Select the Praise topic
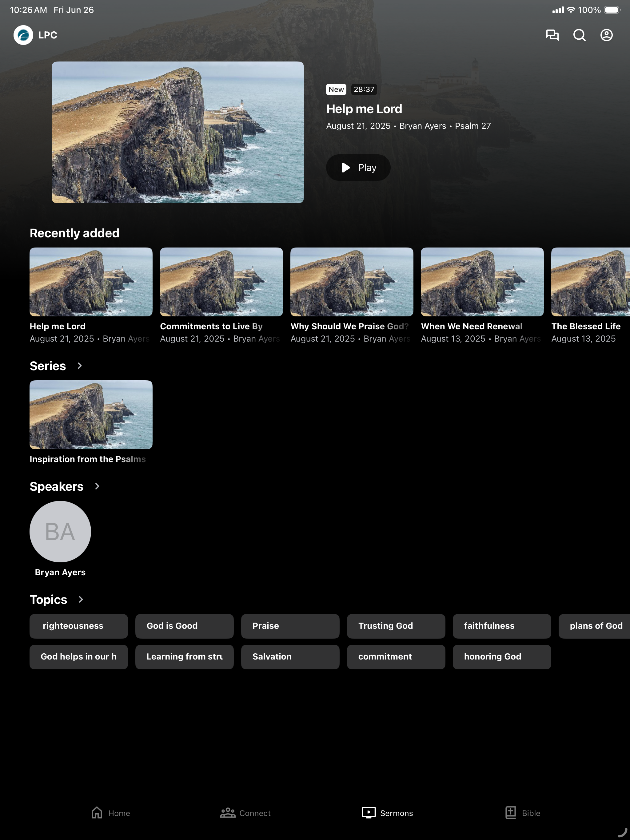630x840 pixels. (x=290, y=626)
